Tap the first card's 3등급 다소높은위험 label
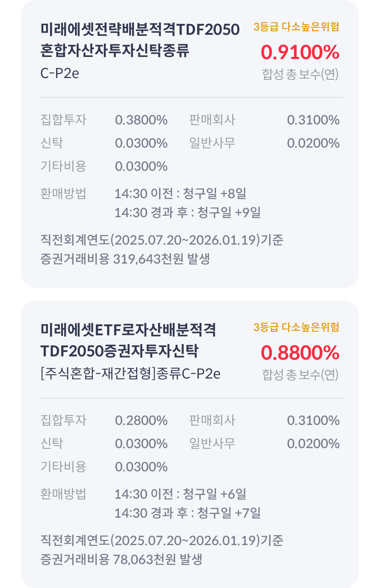380x588 pixels. point(296,27)
